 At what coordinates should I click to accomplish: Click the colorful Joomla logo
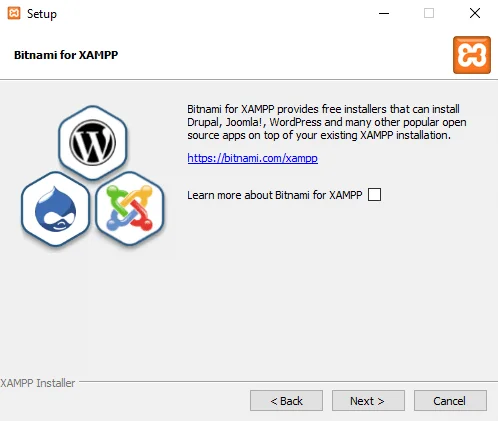click(x=130, y=209)
